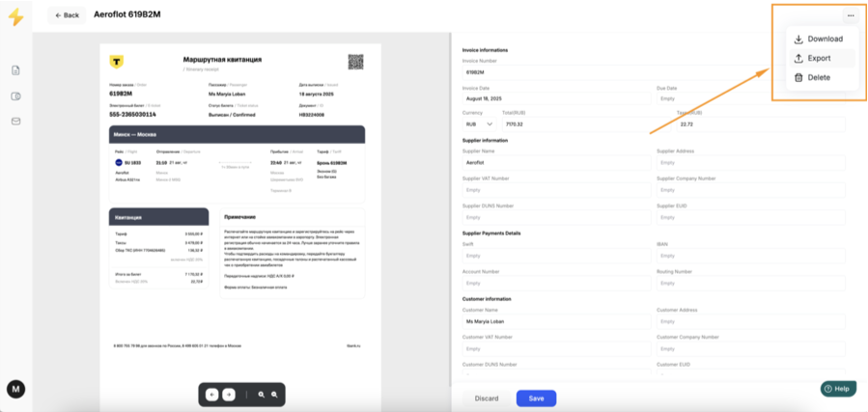Click the Customer Company Number field

click(750, 349)
